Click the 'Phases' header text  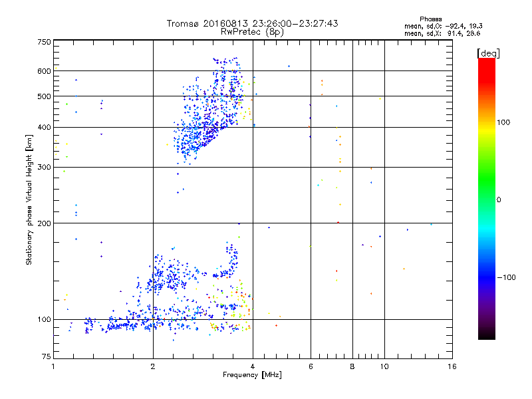point(430,19)
